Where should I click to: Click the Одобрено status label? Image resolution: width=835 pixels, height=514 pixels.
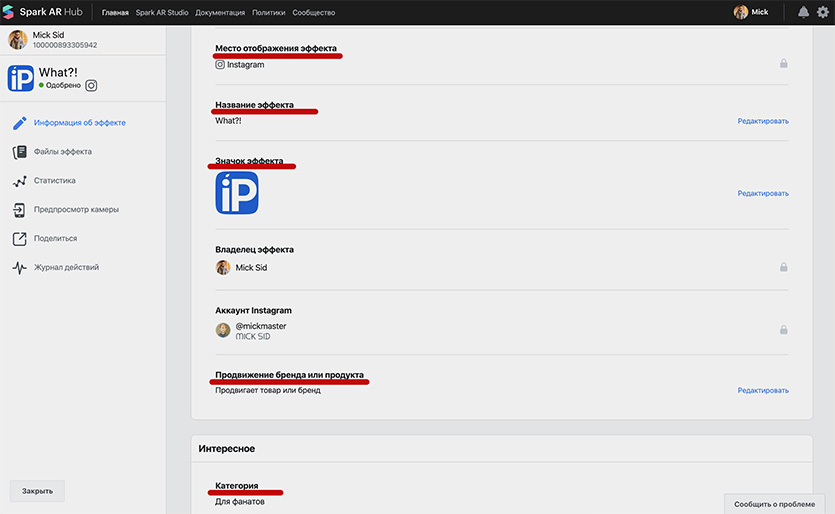(x=63, y=85)
